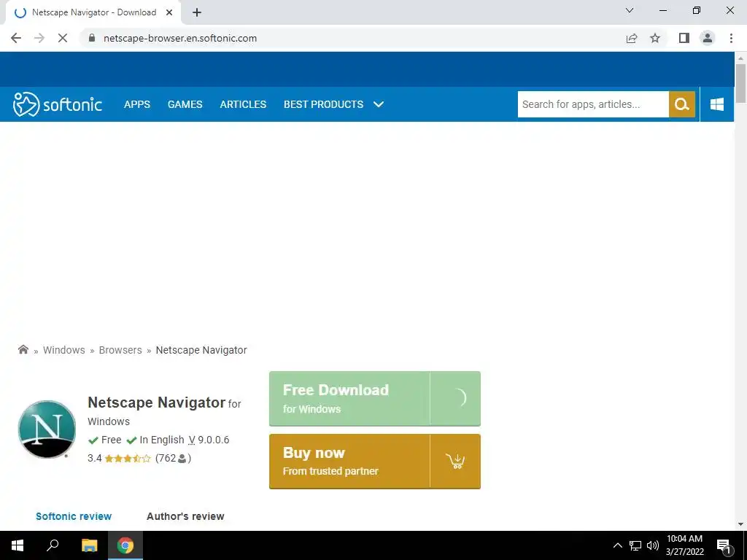Click the Buy now button
Viewport: 747px width, 560px height.
[374, 462]
